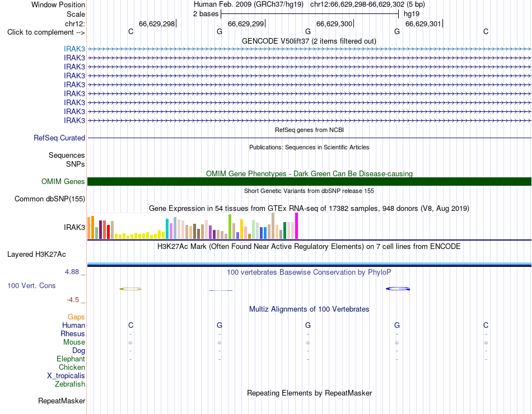The width and height of the screenshot is (532, 414).
Task: Click the RefSeq Curated label
Action: (x=59, y=138)
